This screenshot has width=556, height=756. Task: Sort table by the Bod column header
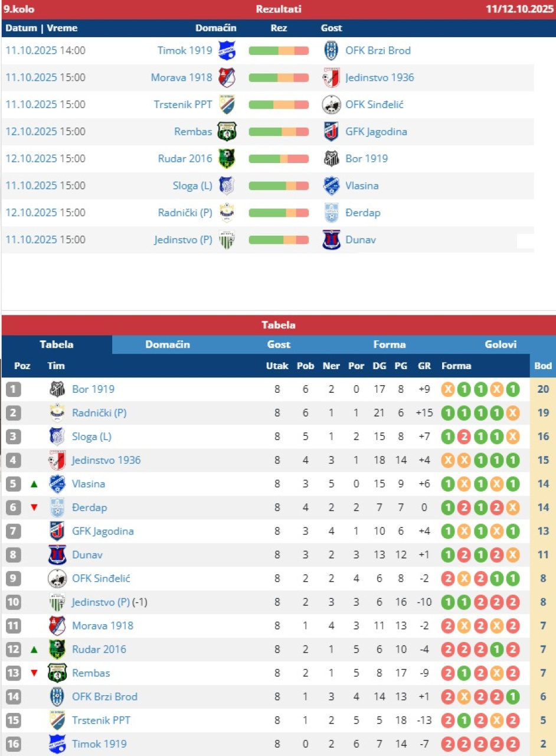click(543, 366)
